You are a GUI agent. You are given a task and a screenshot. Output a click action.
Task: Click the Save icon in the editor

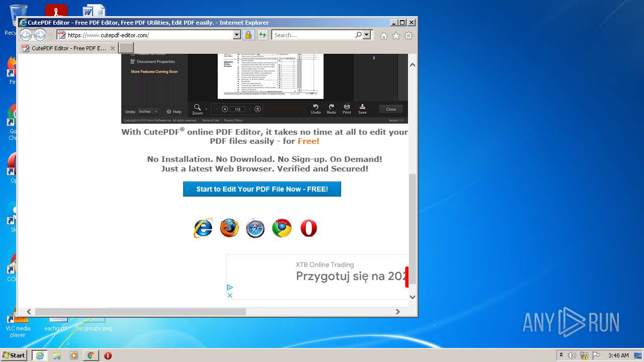tap(362, 109)
